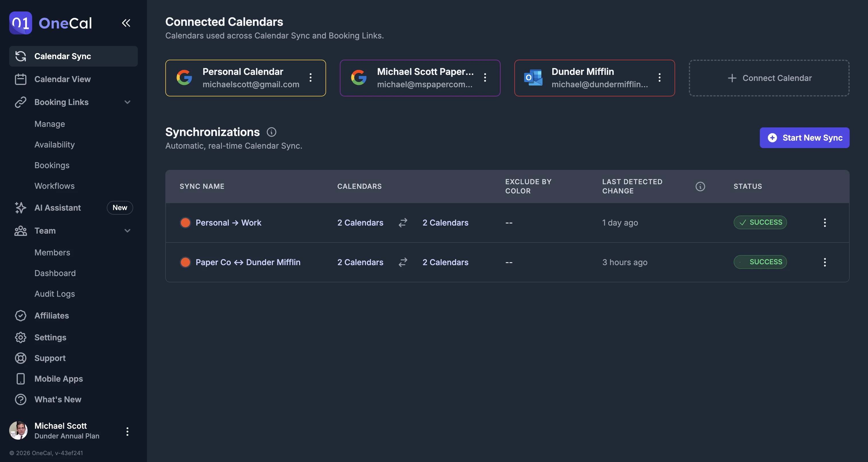Click info icon next to Synchronizations heading
The width and height of the screenshot is (868, 462).
272,132
